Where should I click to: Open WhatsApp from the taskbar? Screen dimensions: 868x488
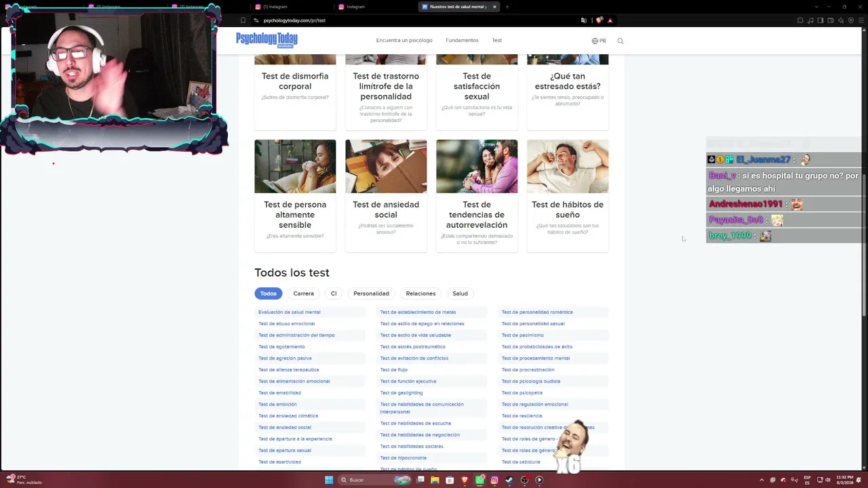[479, 480]
